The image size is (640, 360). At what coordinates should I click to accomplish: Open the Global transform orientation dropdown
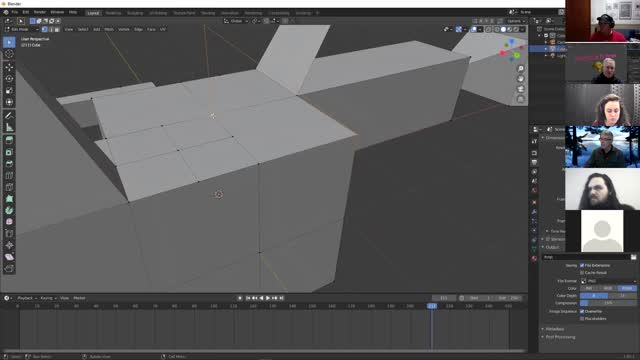click(x=236, y=21)
